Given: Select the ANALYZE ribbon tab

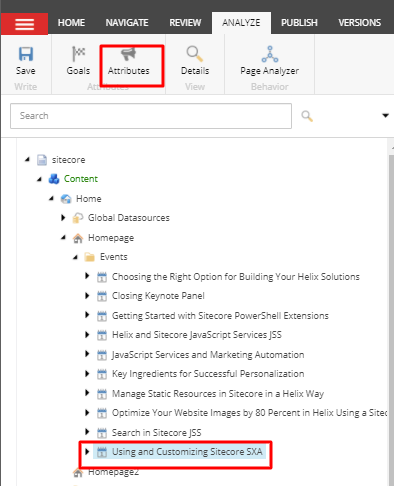Looking at the screenshot, I should 241,23.
